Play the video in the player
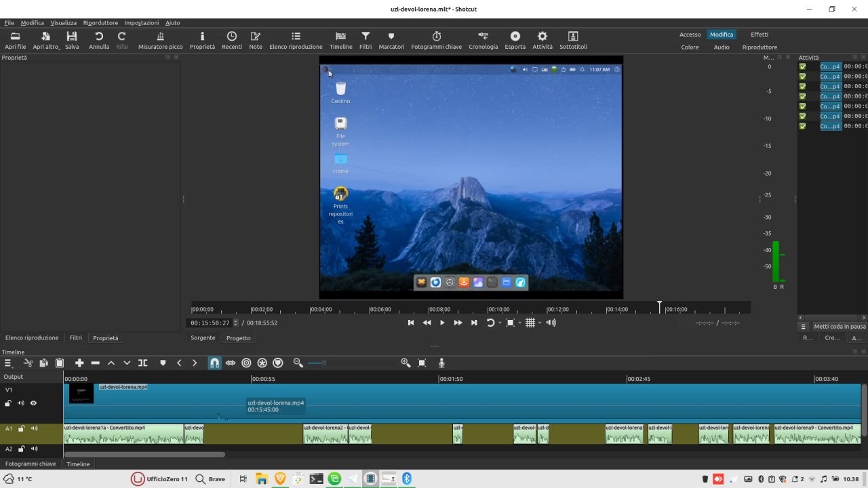The width and height of the screenshot is (868, 488). pos(442,323)
